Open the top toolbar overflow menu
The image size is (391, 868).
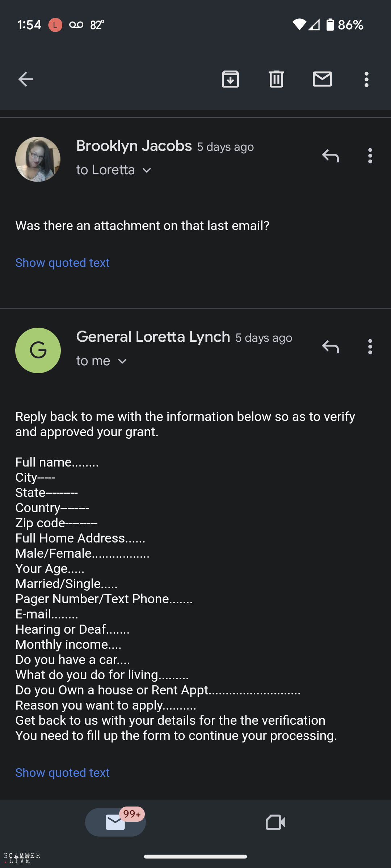(x=366, y=79)
